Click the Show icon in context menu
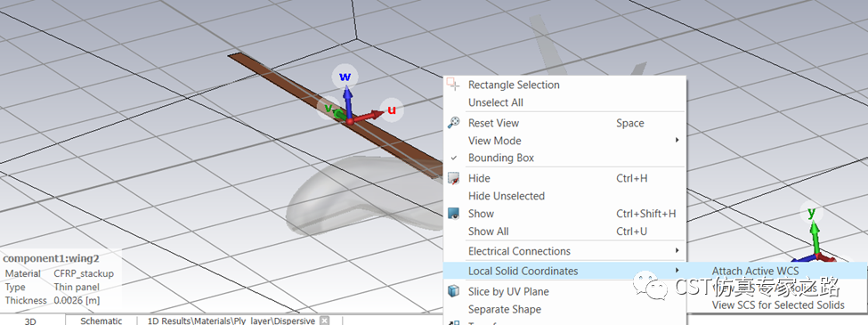The height and width of the screenshot is (325, 868). 453,214
